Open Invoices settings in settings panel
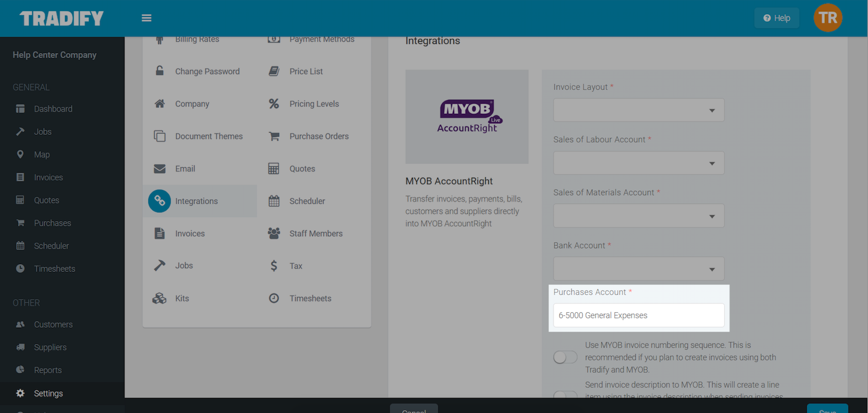868x413 pixels. 190,233
